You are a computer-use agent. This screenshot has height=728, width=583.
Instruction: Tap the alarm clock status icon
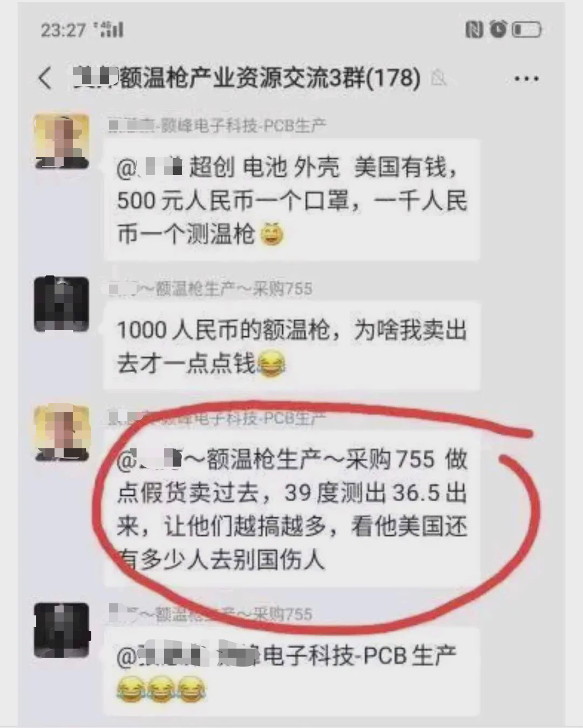click(498, 29)
